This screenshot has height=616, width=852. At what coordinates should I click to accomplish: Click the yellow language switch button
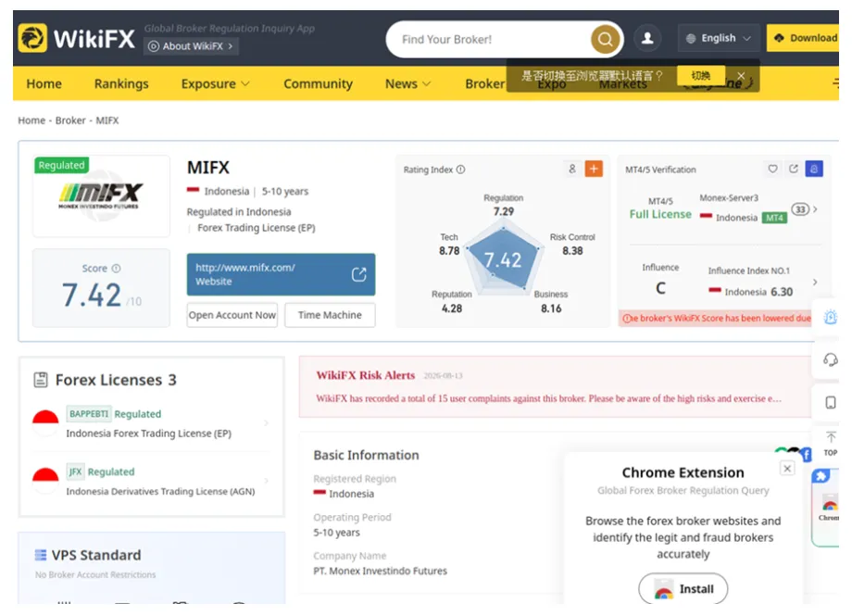700,76
